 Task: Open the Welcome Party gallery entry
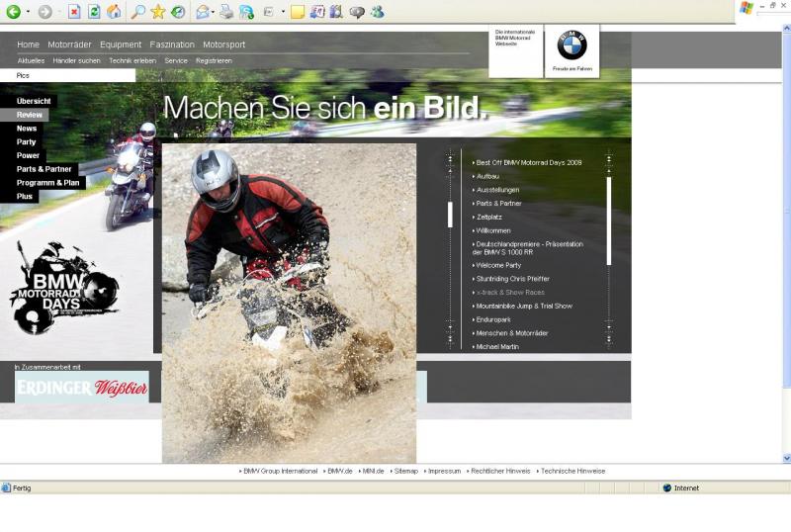tap(498, 265)
